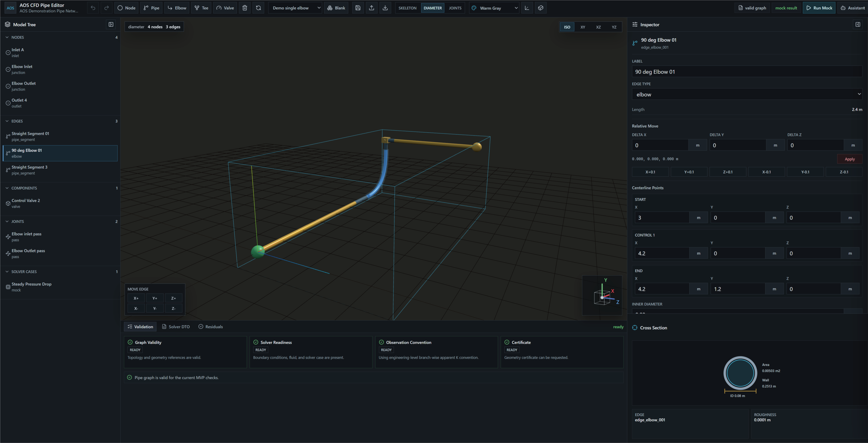Click the save disk icon
The height and width of the screenshot is (443, 868).
358,8
